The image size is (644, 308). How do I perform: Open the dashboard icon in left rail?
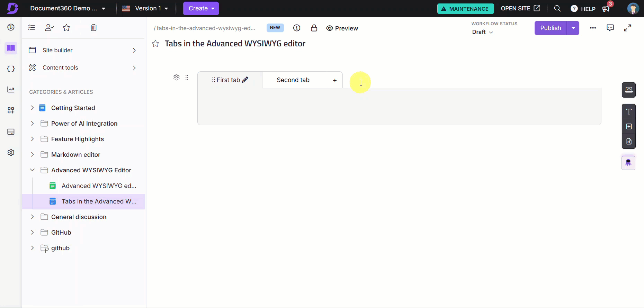11,27
